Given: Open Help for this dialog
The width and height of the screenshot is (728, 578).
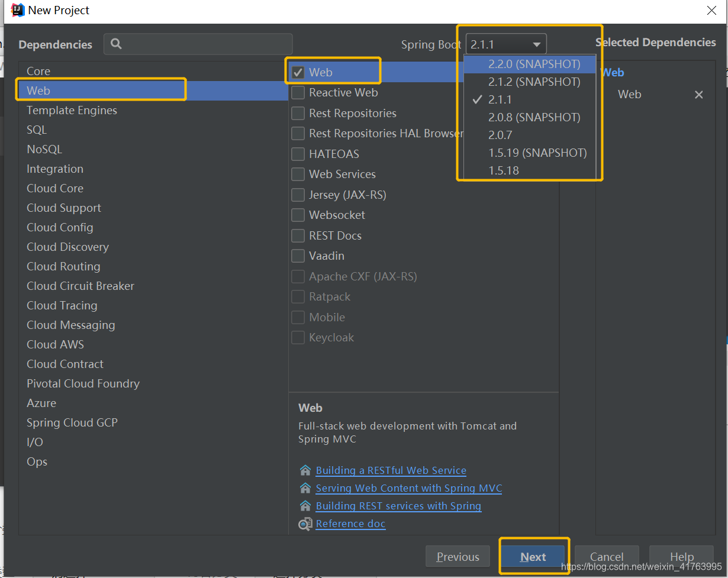Looking at the screenshot, I should coord(681,557).
